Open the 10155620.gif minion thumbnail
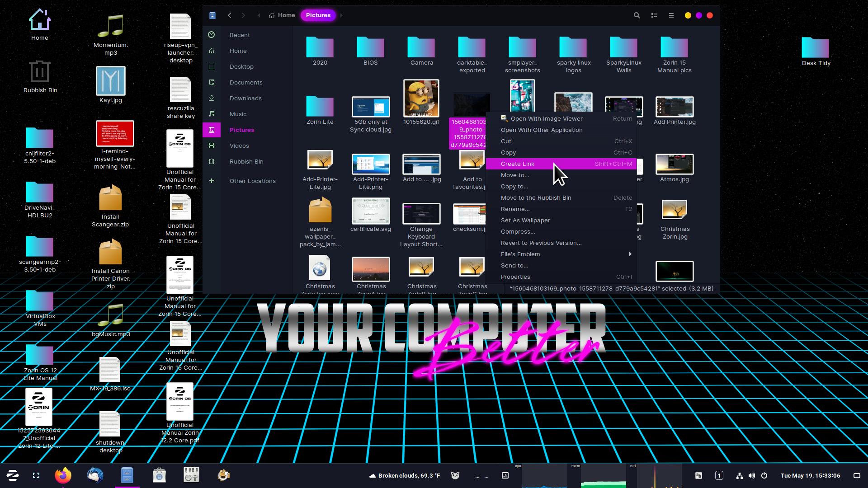This screenshot has height=488, width=868. [x=421, y=99]
